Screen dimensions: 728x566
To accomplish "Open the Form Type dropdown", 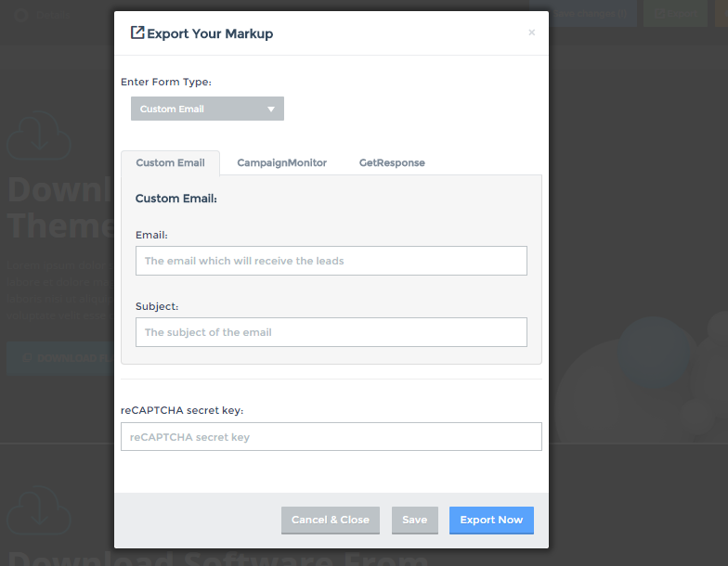I will pos(207,109).
